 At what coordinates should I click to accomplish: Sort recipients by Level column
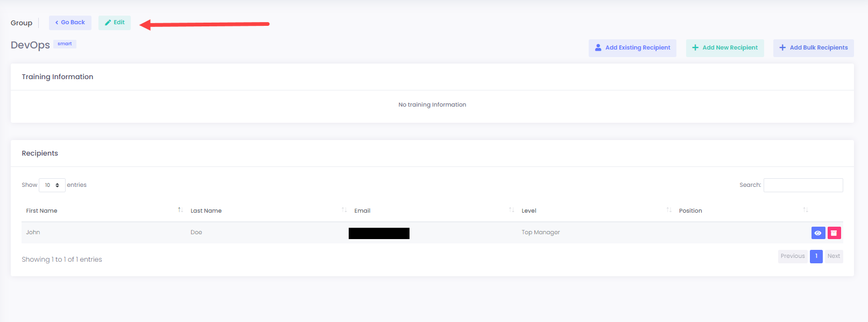pos(529,211)
